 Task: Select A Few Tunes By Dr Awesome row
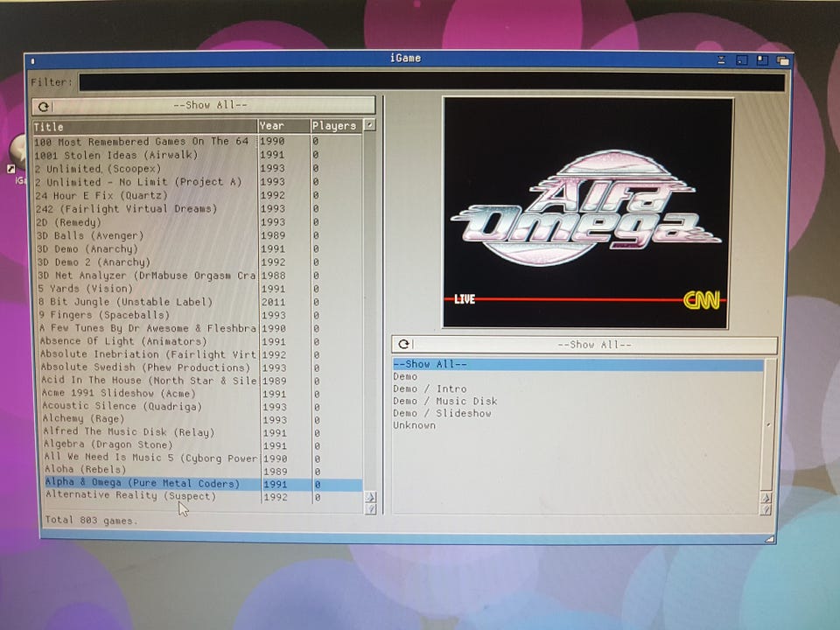tap(201, 328)
